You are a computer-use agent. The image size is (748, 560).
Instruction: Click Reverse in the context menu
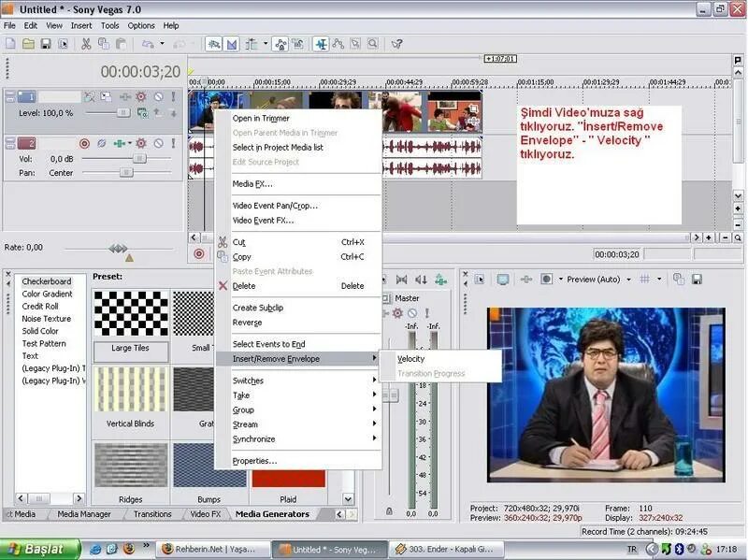(x=247, y=323)
